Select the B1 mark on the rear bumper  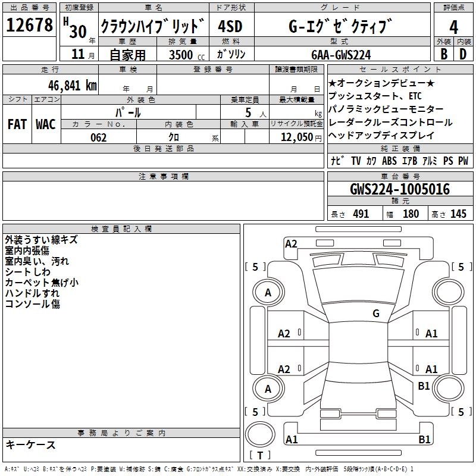424,440
